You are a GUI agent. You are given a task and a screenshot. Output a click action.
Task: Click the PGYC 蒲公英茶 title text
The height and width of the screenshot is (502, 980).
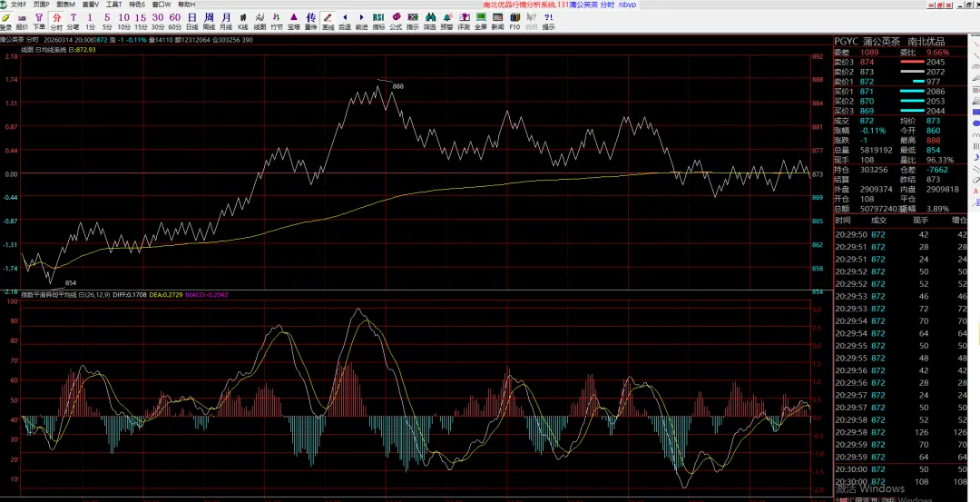pos(867,42)
